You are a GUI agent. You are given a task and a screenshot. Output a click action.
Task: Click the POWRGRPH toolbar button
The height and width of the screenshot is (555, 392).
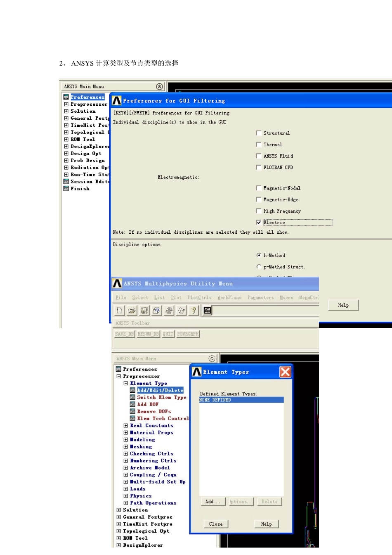click(188, 334)
